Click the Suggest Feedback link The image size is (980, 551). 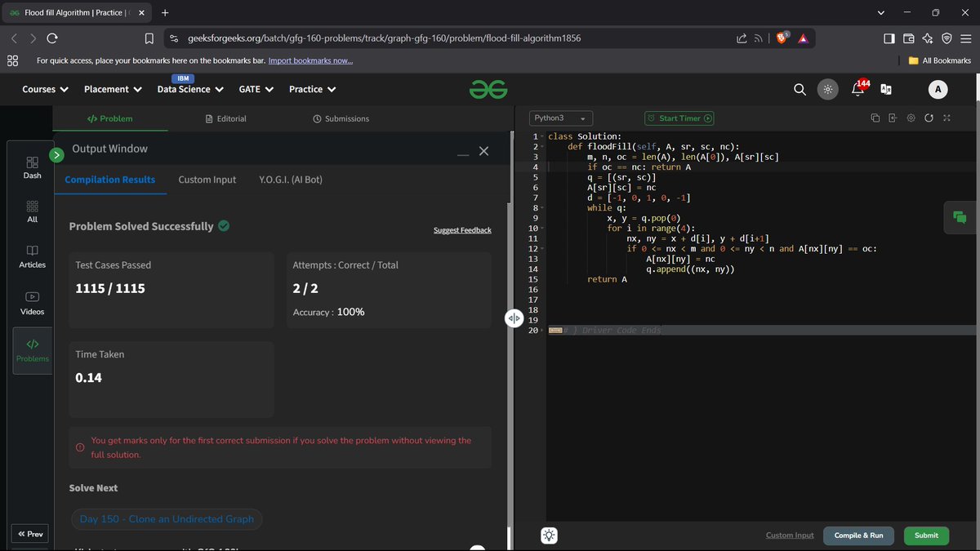pos(462,230)
